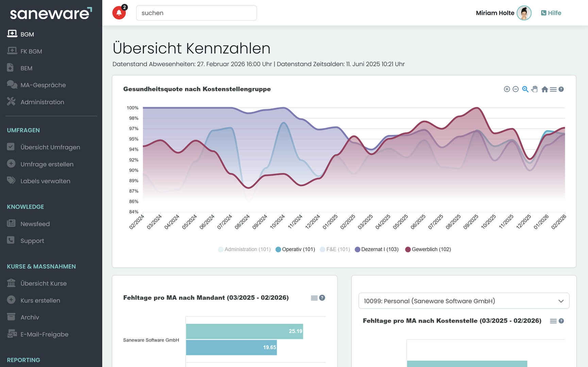The image size is (588, 367).
Task: Open BGM in the sidebar
Action: click(27, 34)
